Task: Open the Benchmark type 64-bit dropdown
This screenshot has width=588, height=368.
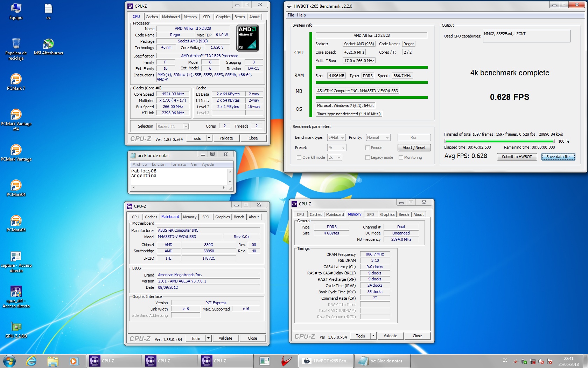Action: pos(336,137)
